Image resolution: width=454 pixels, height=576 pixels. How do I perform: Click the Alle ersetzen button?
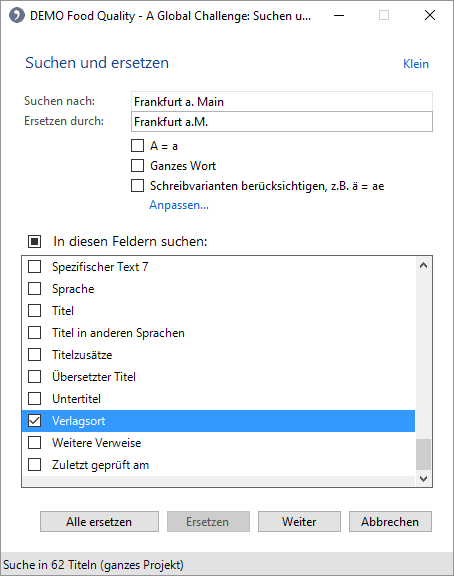click(x=99, y=522)
